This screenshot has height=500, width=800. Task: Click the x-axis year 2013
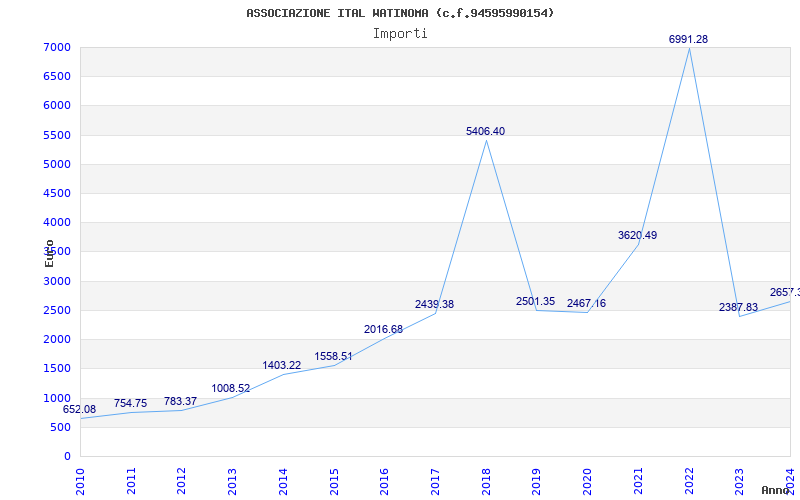[232, 482]
